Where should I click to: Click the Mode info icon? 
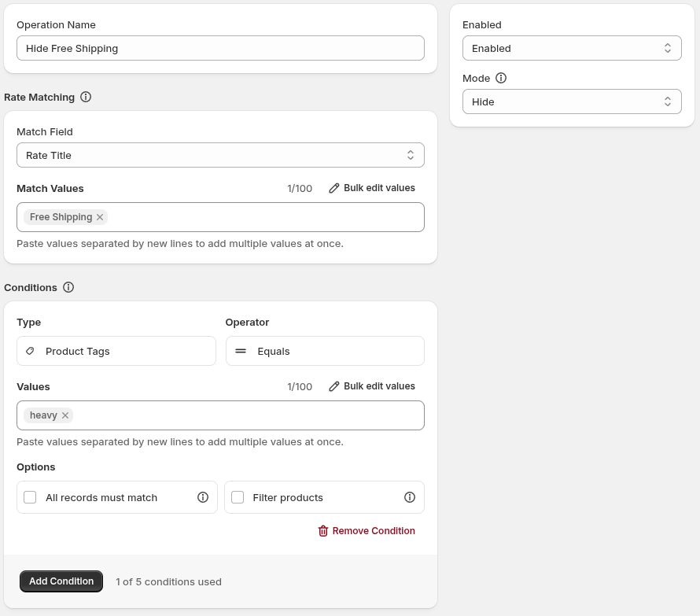pos(501,78)
